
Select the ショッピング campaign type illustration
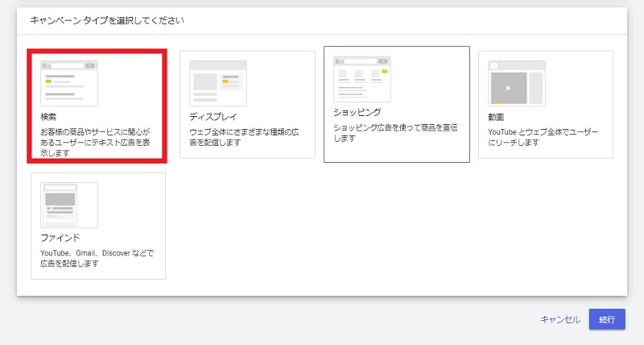tap(362, 79)
